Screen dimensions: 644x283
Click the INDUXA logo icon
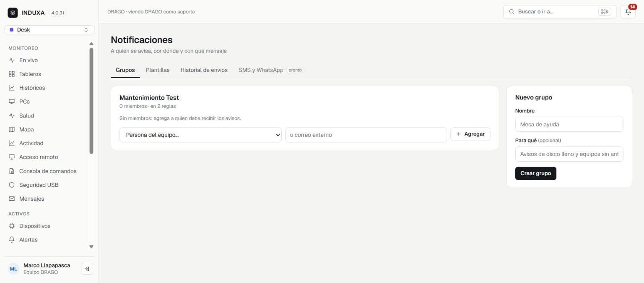tap(13, 13)
